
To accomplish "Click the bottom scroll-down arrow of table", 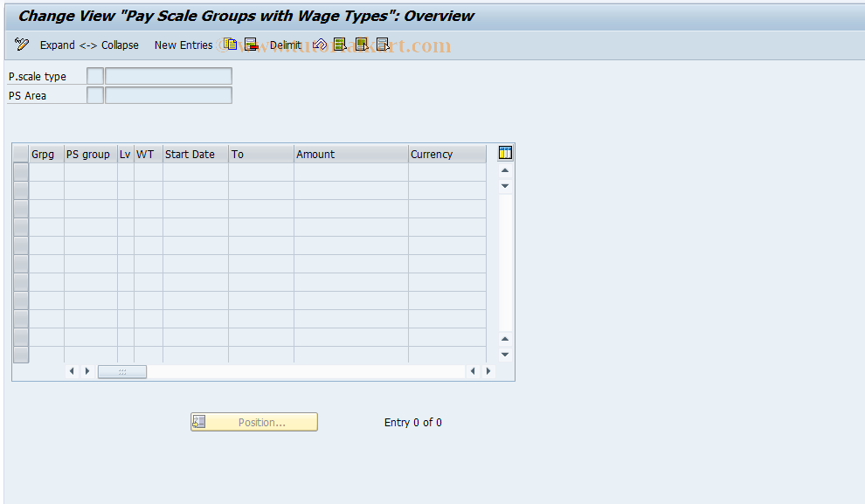I will [x=505, y=355].
